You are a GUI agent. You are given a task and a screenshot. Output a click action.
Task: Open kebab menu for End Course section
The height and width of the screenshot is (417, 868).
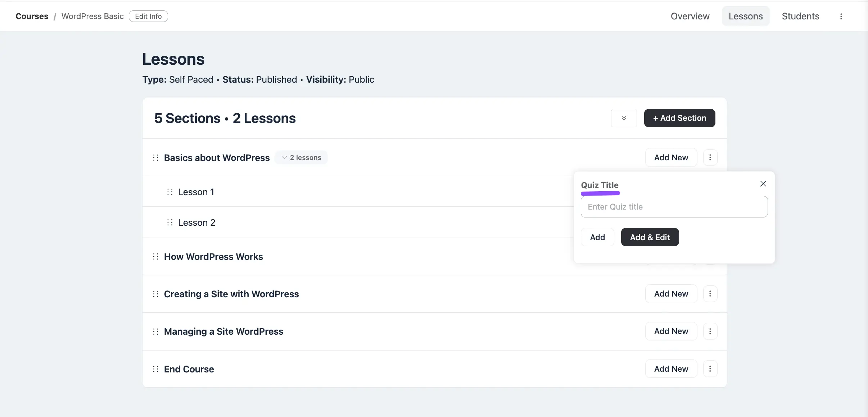click(x=710, y=369)
